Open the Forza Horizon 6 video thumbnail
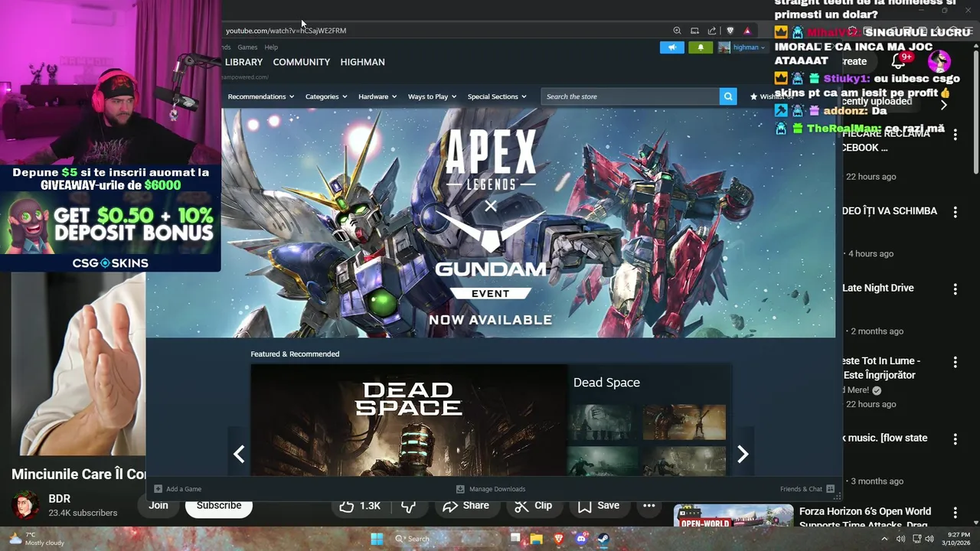This screenshot has height=551, width=980. point(733,517)
